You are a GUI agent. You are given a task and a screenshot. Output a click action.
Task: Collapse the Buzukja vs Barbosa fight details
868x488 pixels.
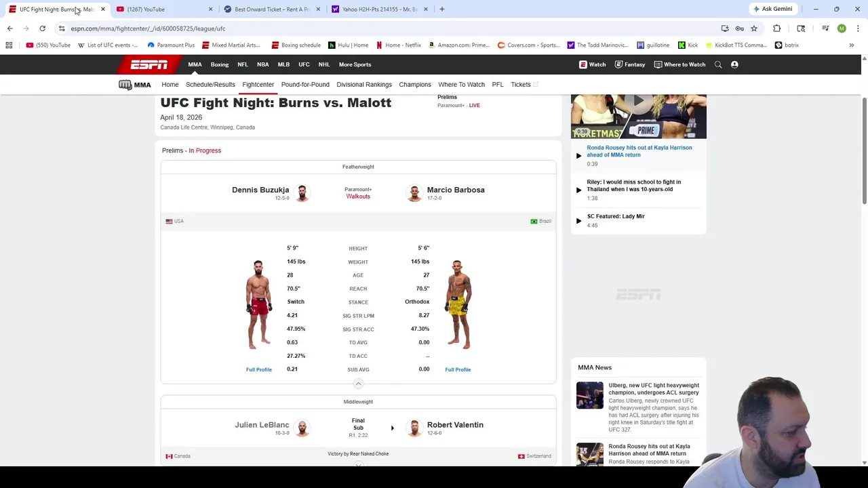click(x=358, y=384)
